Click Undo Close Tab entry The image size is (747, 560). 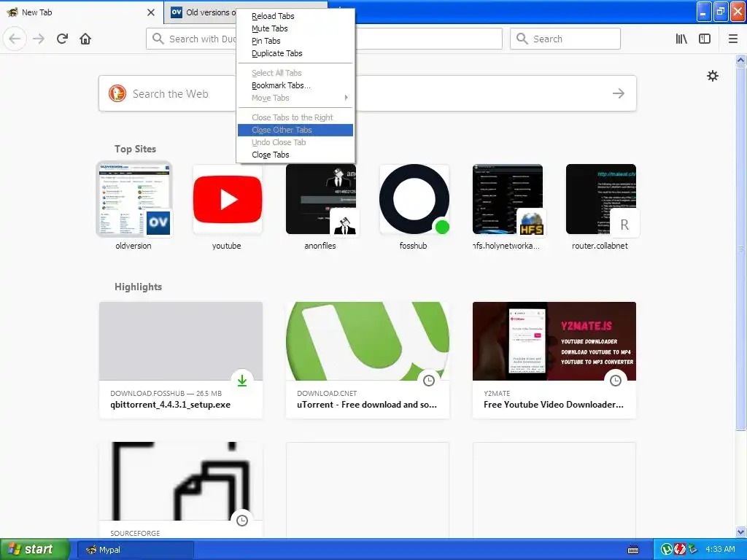[x=295, y=142]
